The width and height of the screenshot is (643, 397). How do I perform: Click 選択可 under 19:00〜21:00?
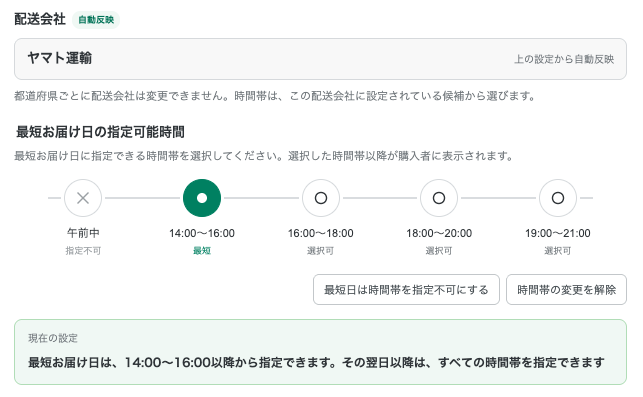[x=558, y=251]
